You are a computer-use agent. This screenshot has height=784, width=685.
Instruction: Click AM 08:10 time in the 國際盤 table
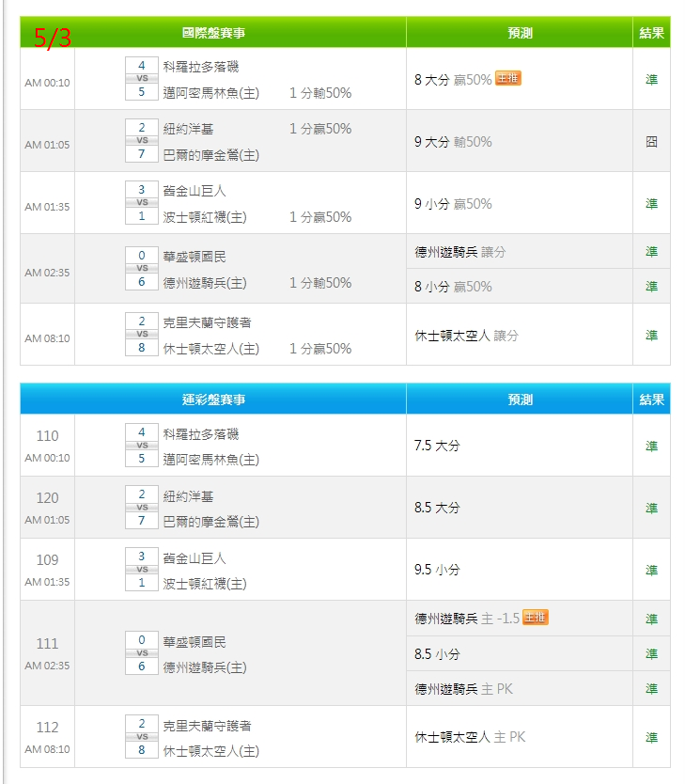(48, 338)
